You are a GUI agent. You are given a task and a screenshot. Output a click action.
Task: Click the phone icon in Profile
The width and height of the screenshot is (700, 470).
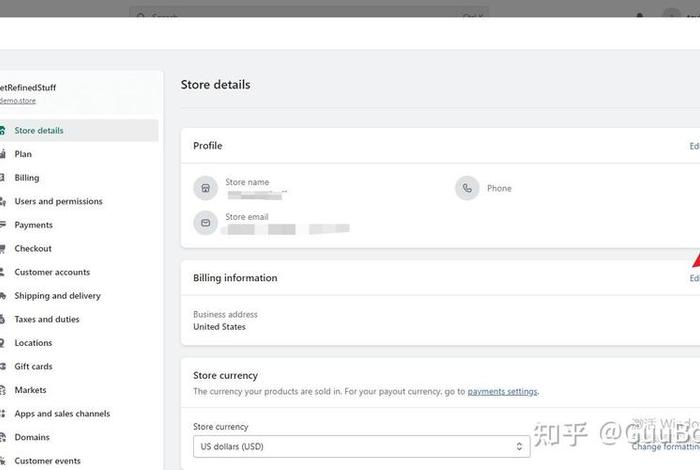(x=467, y=188)
